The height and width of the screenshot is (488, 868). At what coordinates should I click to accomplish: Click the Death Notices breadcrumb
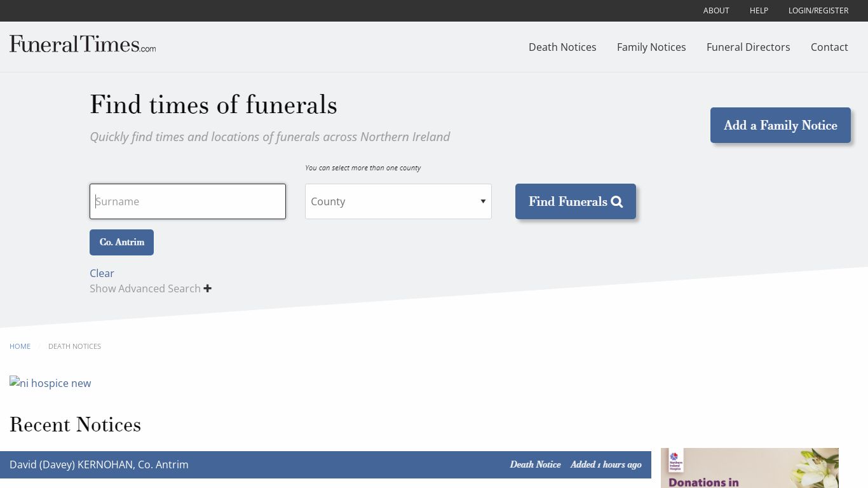pos(74,346)
